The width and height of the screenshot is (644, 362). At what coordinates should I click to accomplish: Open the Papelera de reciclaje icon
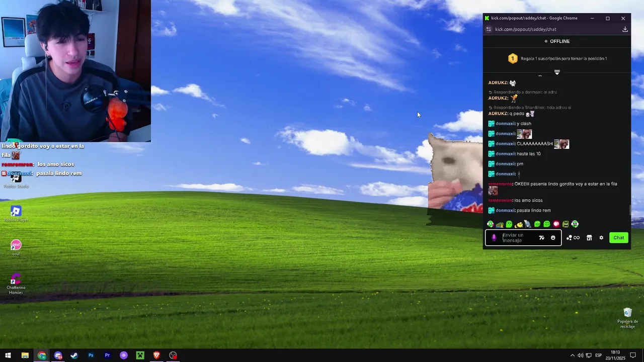coord(627,318)
